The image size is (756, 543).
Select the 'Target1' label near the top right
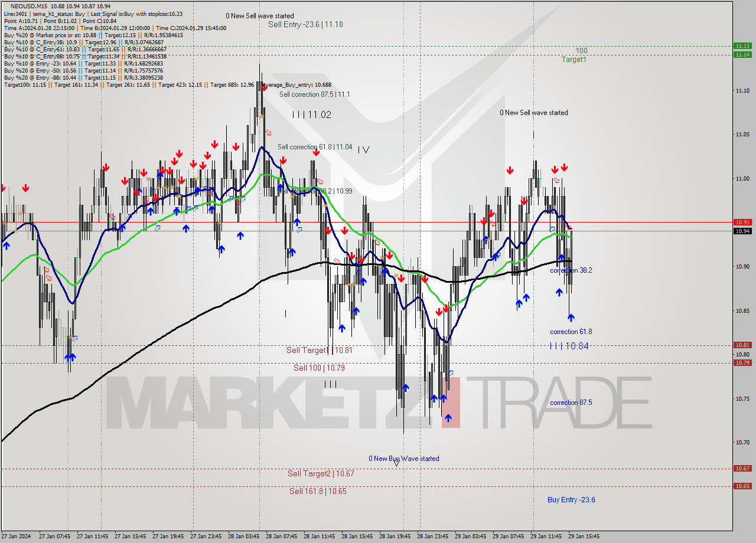click(x=573, y=60)
